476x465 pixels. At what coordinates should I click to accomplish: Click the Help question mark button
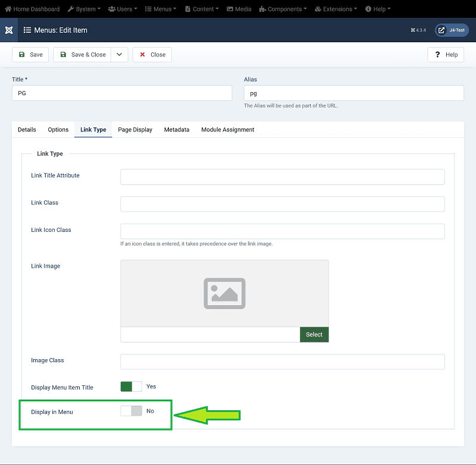point(446,55)
